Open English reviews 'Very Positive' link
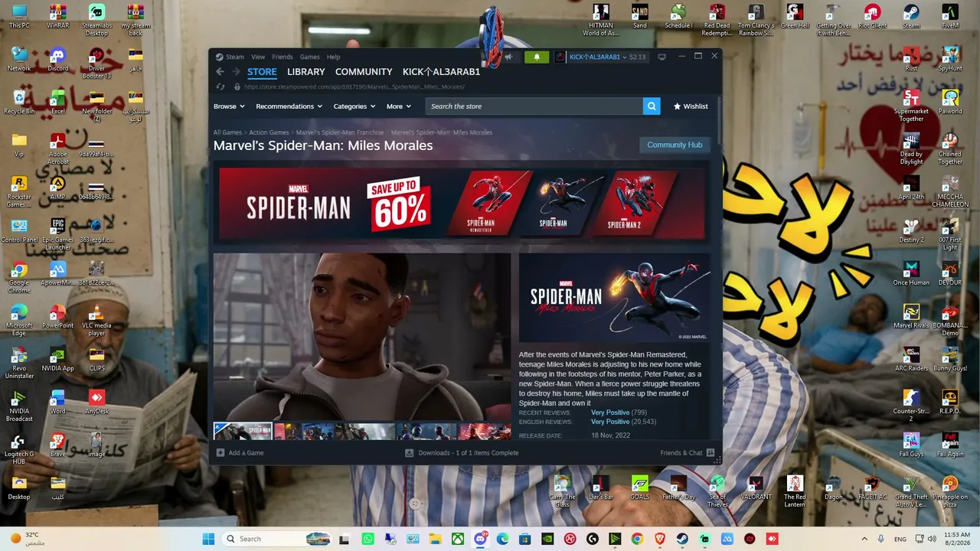The height and width of the screenshot is (551, 980). [x=610, y=422]
